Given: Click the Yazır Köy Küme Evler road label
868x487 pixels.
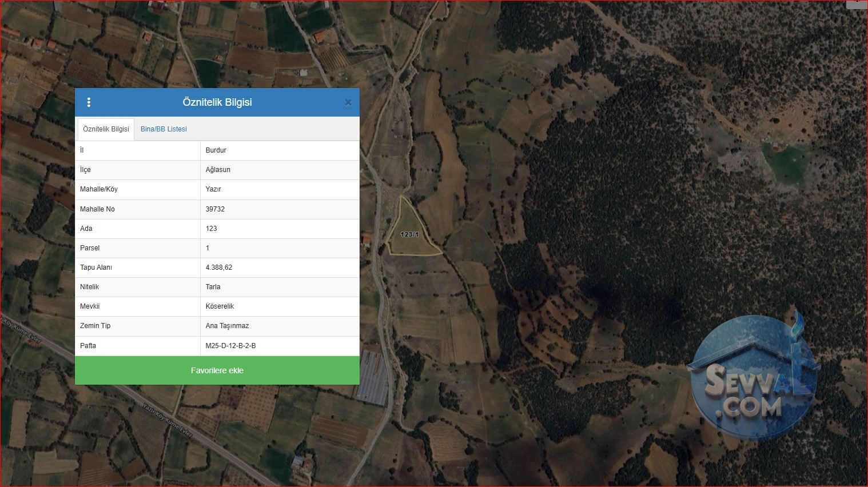Looking at the screenshot, I should point(168,421).
